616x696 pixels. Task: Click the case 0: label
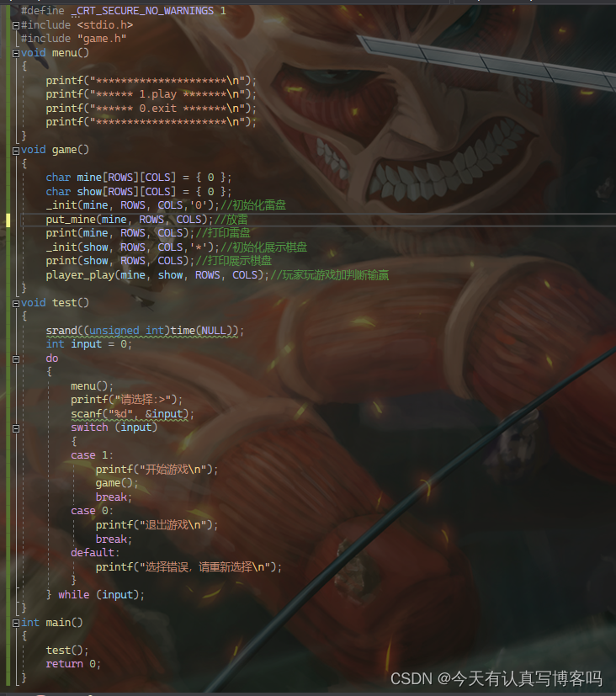tap(92, 512)
